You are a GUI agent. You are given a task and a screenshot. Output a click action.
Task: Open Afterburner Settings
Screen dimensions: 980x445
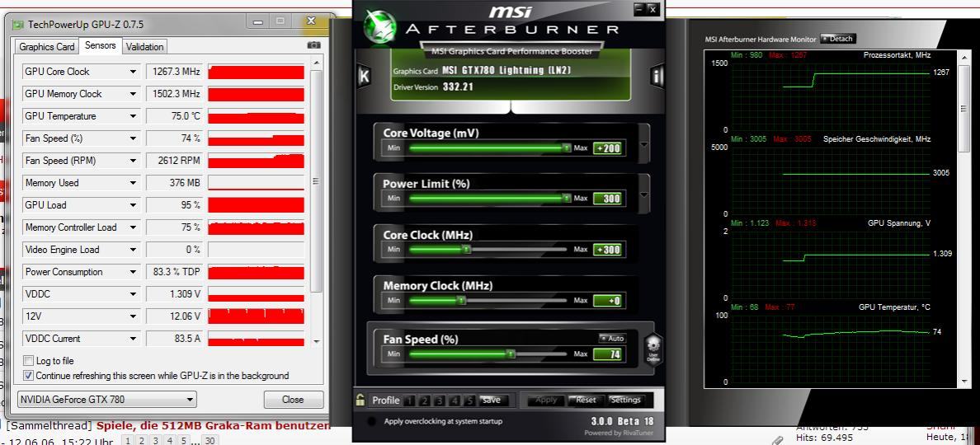625,400
